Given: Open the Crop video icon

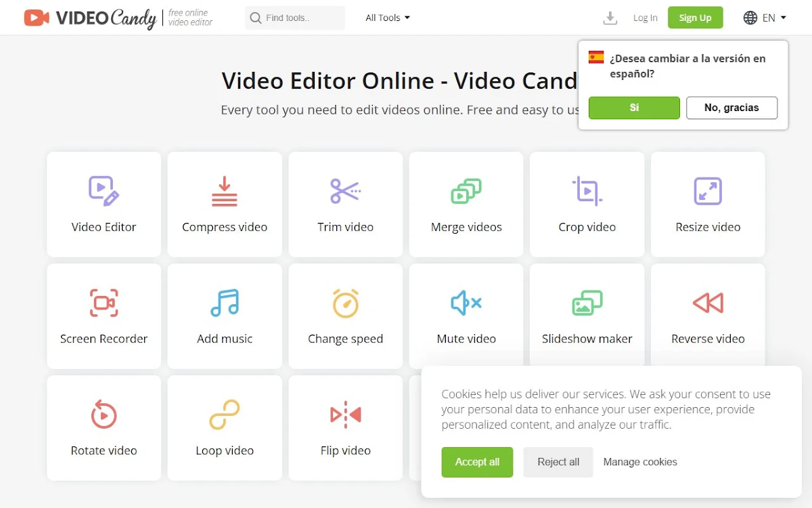Looking at the screenshot, I should (x=587, y=191).
